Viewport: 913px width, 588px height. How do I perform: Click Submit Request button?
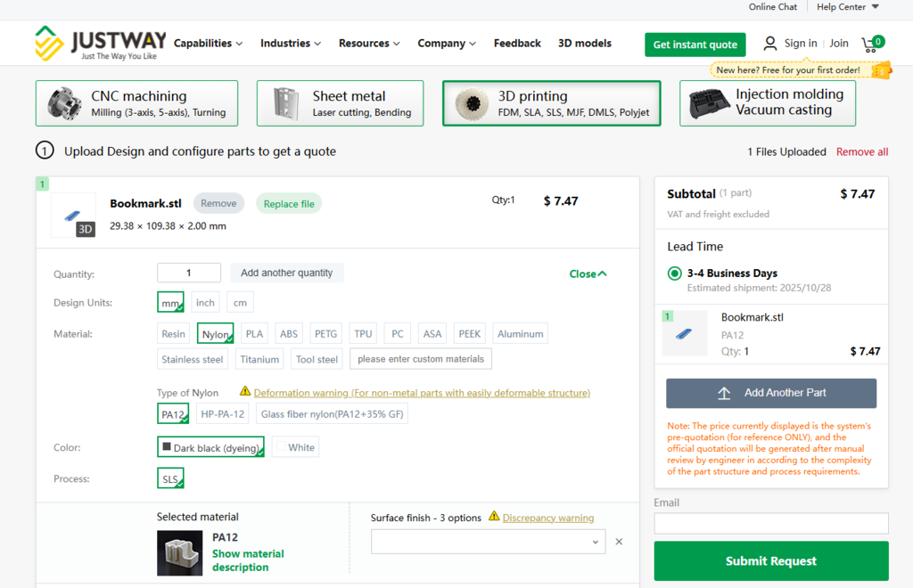771,561
